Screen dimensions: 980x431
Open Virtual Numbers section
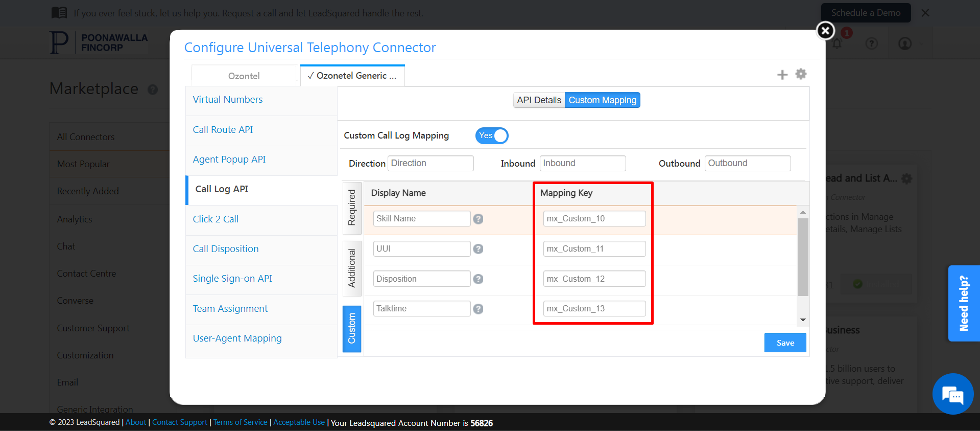pyautogui.click(x=261, y=100)
